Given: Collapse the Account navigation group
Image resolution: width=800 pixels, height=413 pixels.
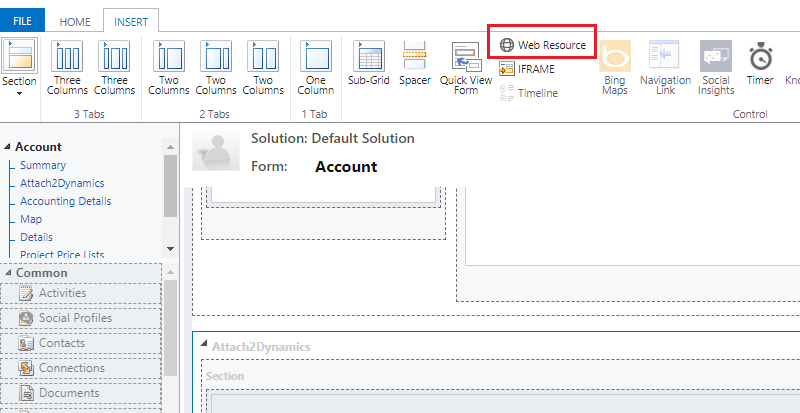Looking at the screenshot, I should point(7,147).
